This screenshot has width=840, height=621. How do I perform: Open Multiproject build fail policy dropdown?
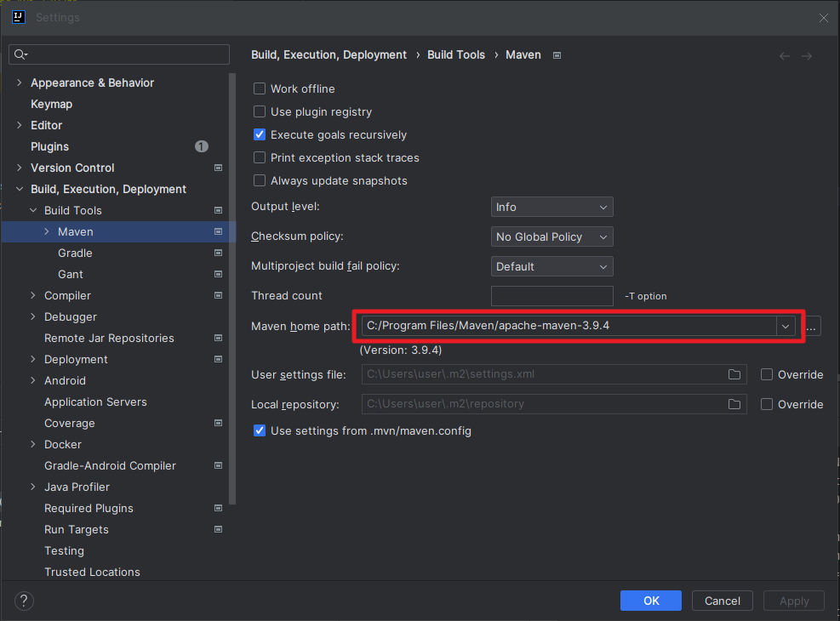551,266
